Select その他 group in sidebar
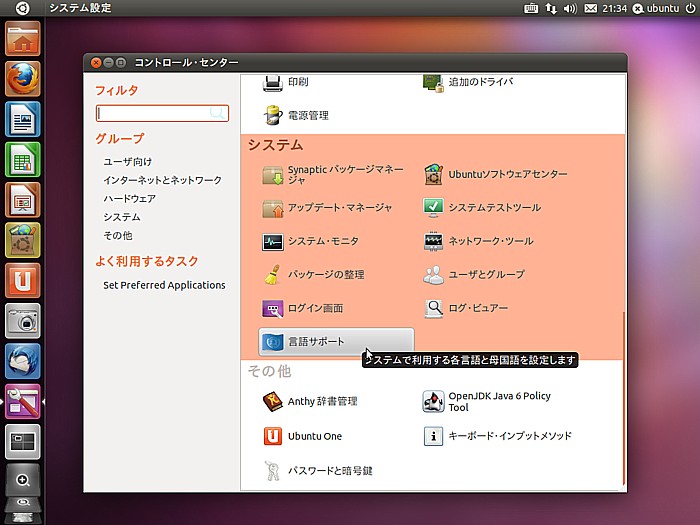700x525 pixels. [x=118, y=235]
